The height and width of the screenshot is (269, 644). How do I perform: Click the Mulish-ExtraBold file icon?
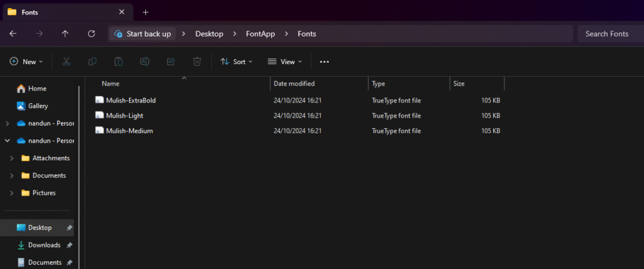(x=99, y=100)
